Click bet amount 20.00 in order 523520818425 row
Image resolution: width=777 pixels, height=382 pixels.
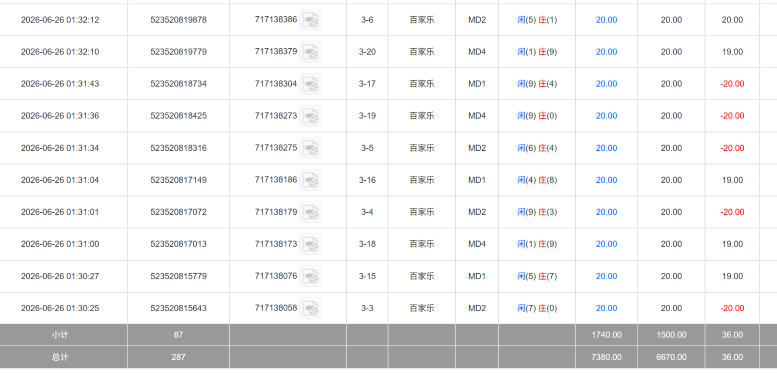click(x=607, y=115)
